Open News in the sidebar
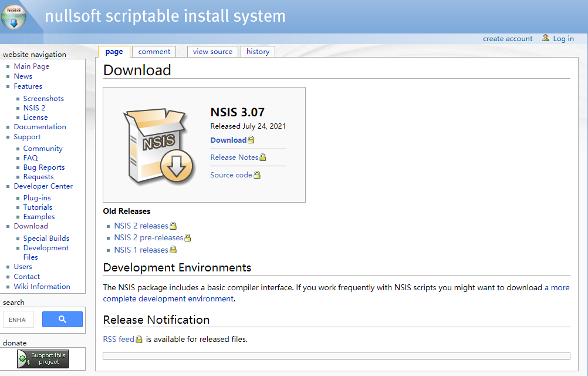 click(x=23, y=76)
